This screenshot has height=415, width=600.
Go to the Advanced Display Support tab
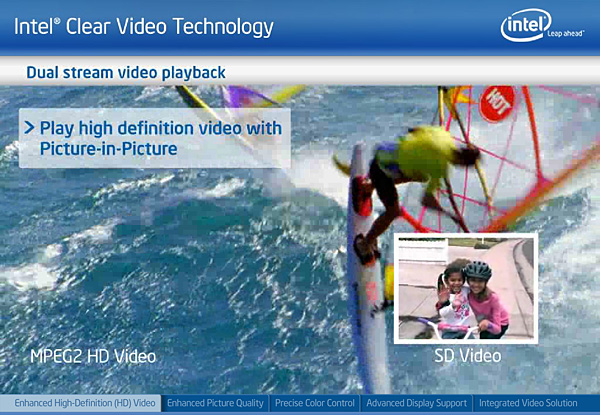(x=417, y=403)
